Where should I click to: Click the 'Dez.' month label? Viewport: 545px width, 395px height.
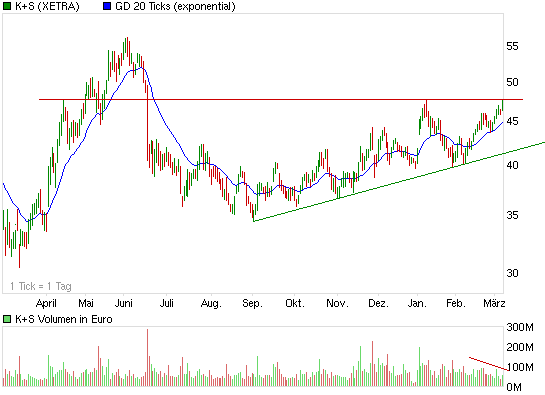click(378, 303)
